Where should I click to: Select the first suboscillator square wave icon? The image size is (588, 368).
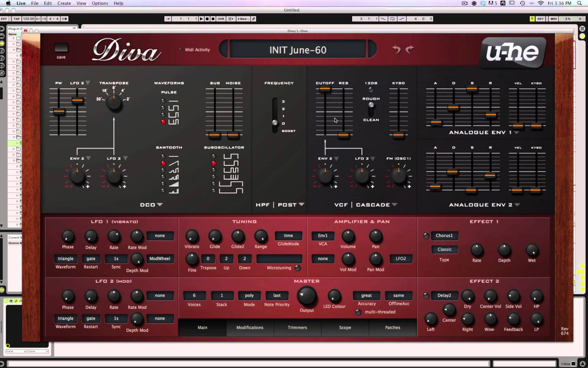click(231, 157)
